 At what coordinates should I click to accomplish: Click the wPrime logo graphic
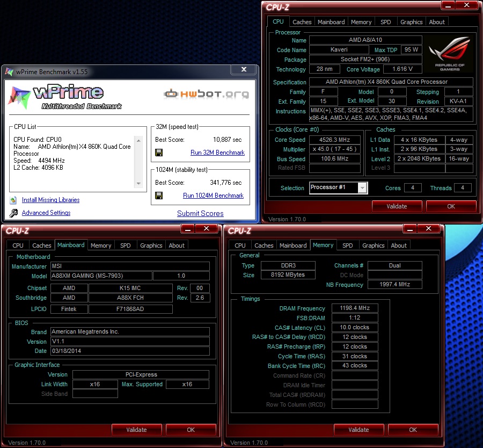[65, 97]
